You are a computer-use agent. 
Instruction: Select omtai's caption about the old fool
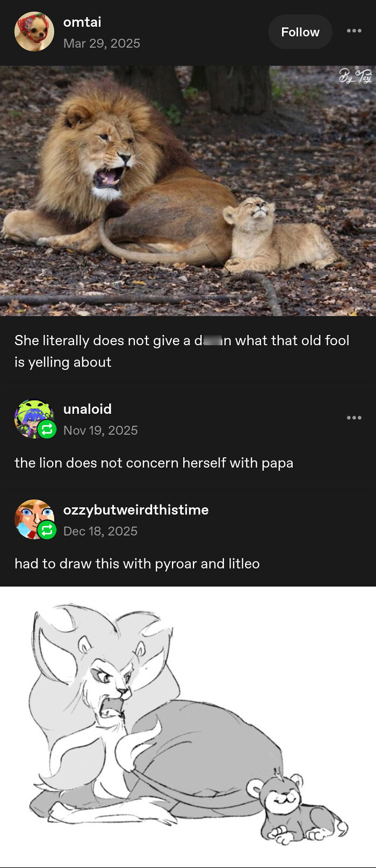[x=182, y=351]
